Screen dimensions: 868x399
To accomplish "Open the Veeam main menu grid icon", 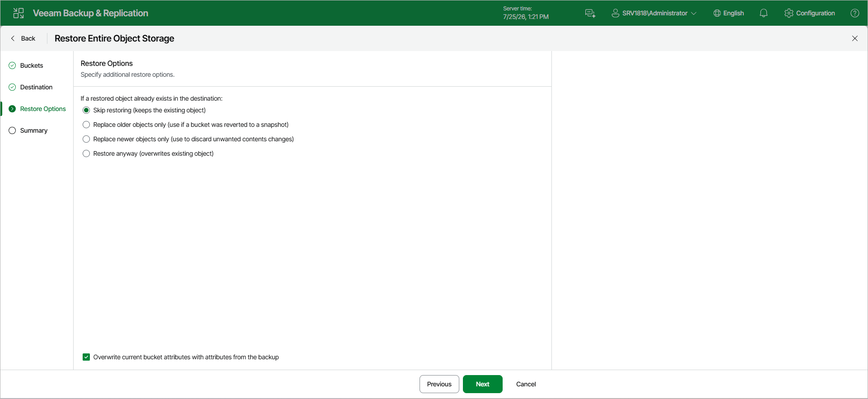I will point(19,13).
